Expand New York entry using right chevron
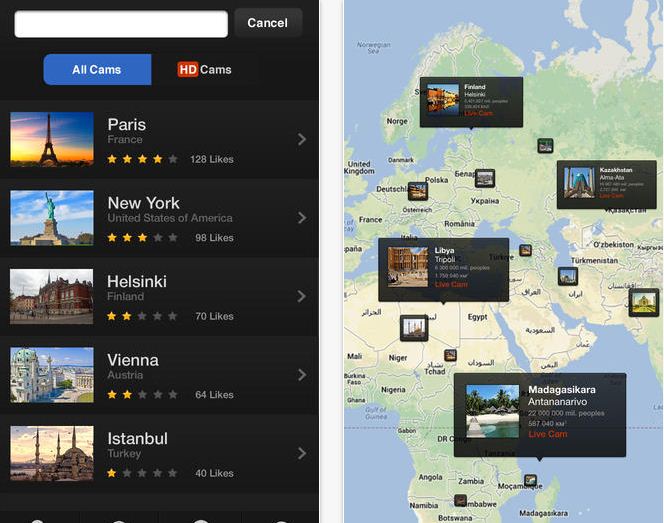Image resolution: width=664 pixels, height=523 pixels. [x=301, y=217]
